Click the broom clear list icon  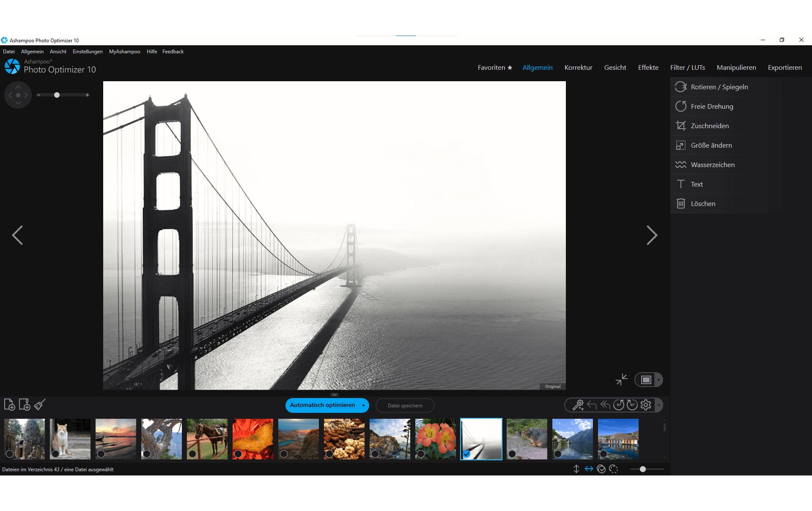tap(40, 405)
